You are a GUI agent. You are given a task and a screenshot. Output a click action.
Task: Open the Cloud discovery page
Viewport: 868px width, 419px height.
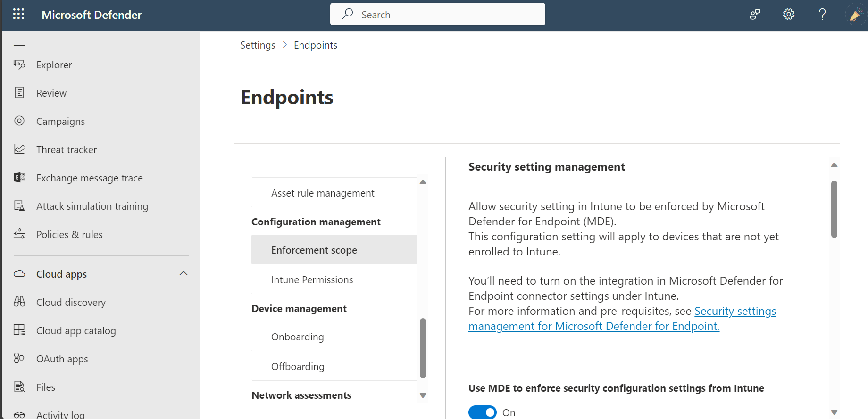(x=71, y=302)
